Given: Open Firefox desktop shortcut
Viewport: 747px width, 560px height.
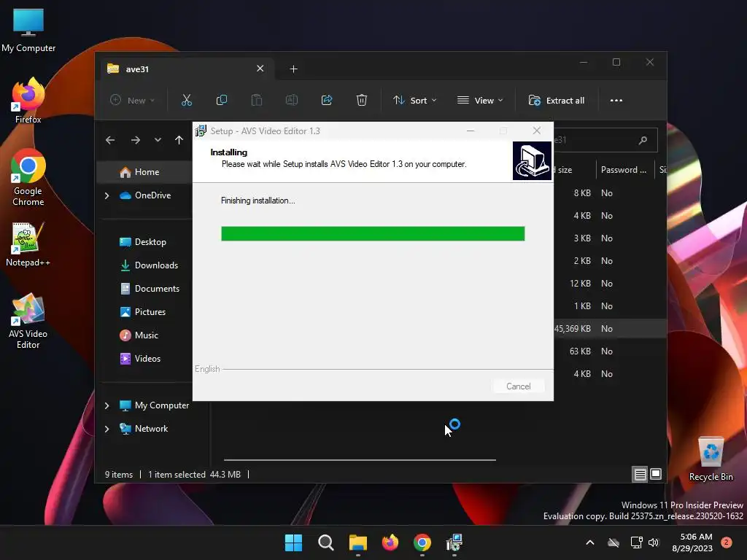Looking at the screenshot, I should [x=28, y=101].
